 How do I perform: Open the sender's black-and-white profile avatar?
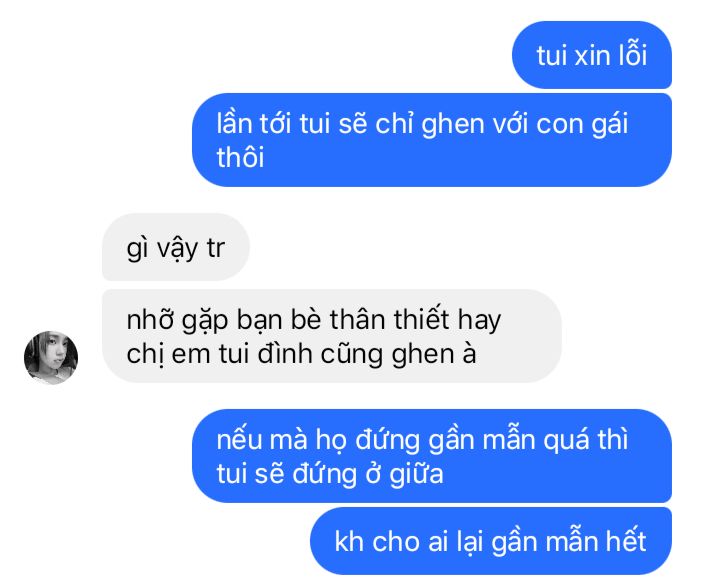click(51, 357)
